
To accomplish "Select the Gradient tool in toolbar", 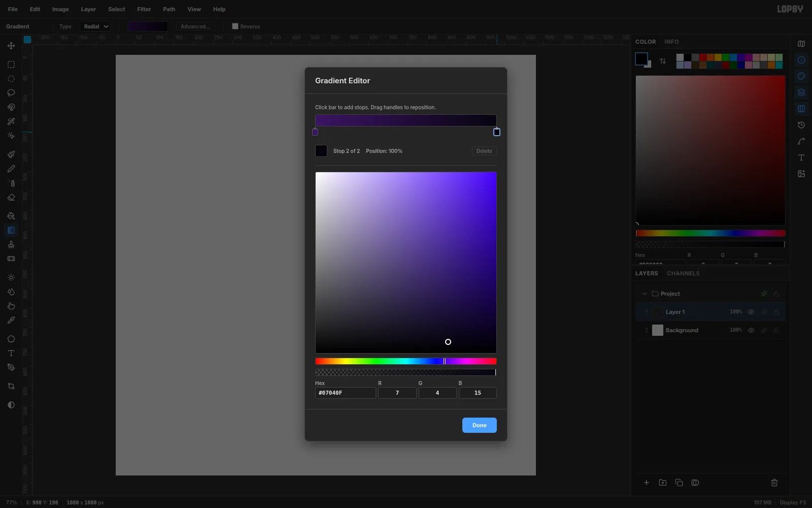I will (x=11, y=230).
